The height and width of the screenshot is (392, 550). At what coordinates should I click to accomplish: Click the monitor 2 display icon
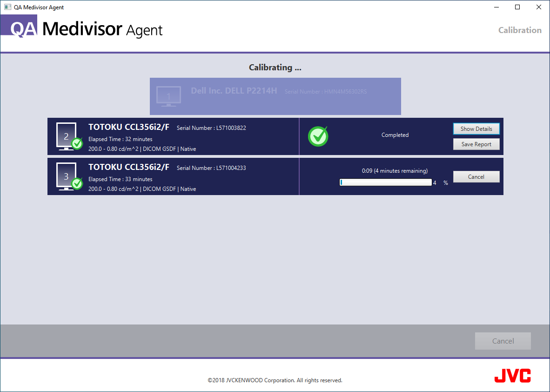(69, 136)
